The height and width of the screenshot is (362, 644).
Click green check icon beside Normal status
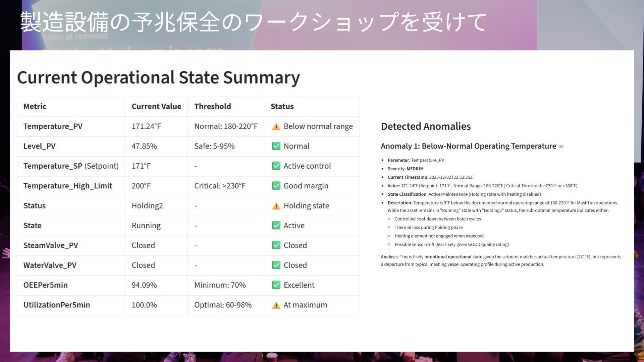click(x=276, y=146)
